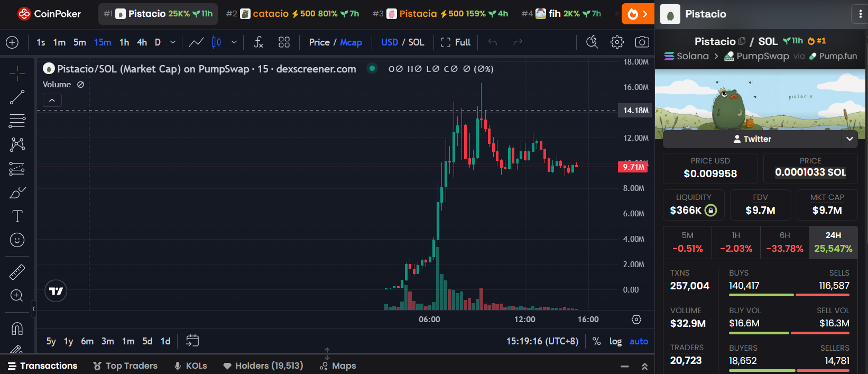Open the KOLs tab
Screen dimensions: 868x374
coord(190,366)
